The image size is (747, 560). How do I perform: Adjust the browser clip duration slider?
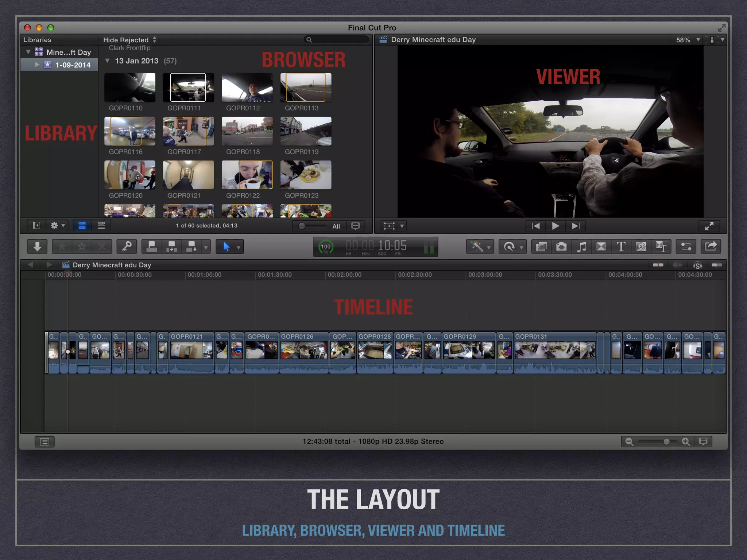[x=302, y=226]
